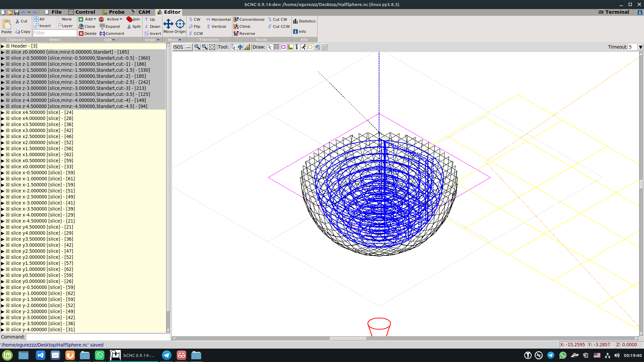Expand the slice z0.000000 tree item
The image size is (644, 362).
(3, 52)
